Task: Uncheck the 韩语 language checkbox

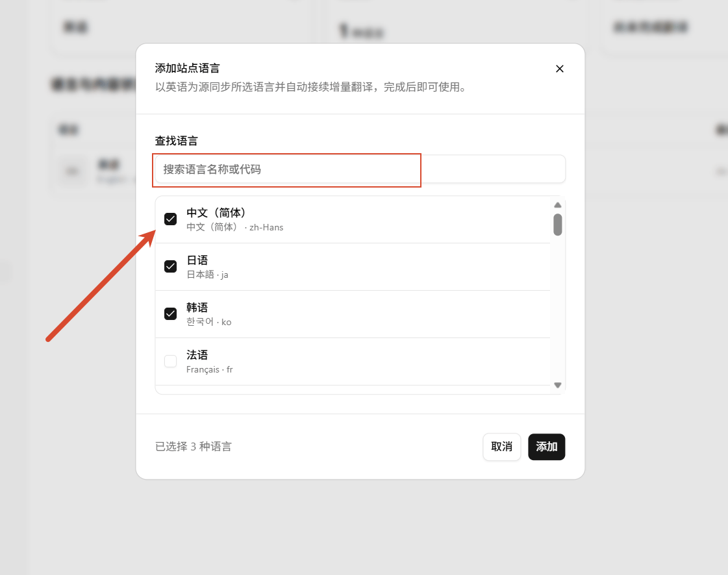Action: click(170, 313)
